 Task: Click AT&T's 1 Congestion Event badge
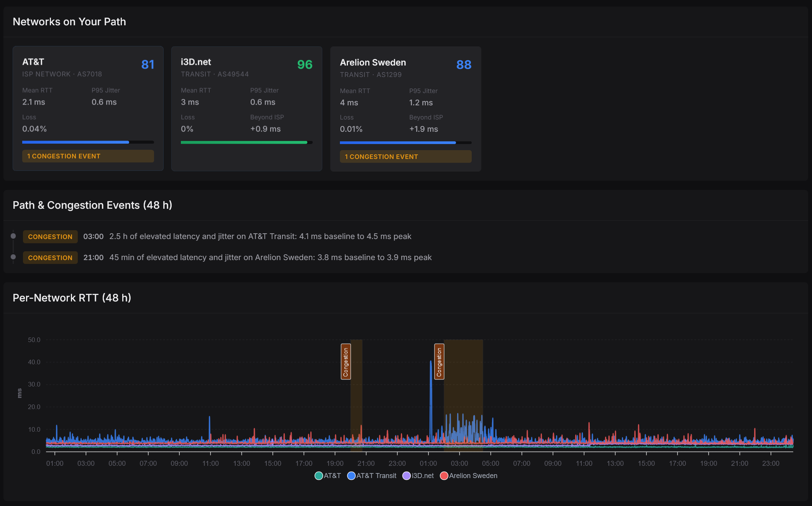pos(88,156)
